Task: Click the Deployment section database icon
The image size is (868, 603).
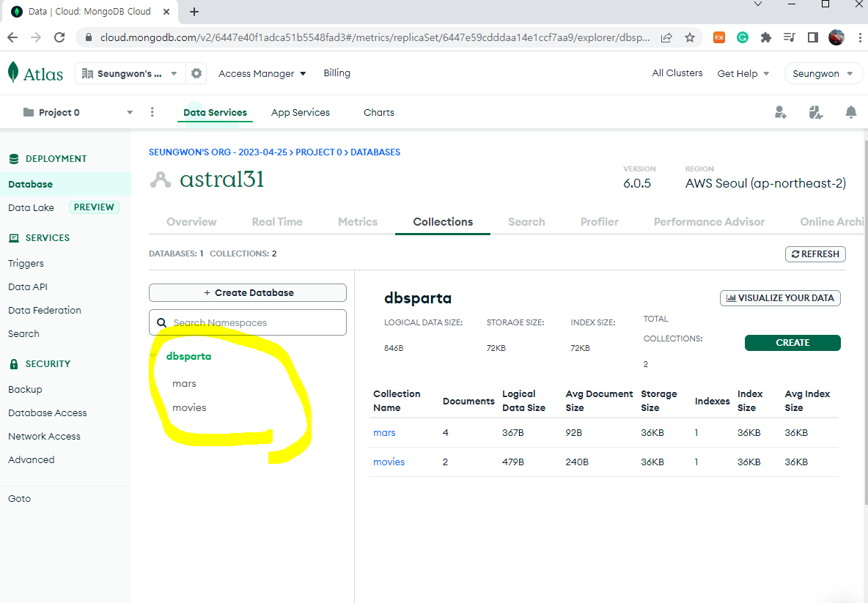Action: 14,159
